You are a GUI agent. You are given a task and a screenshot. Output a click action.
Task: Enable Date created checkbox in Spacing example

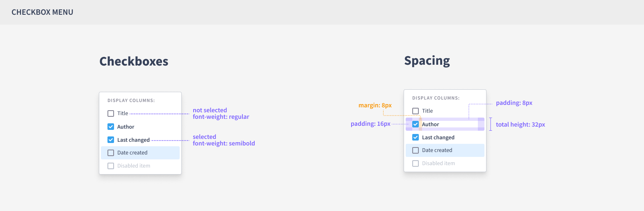(416, 150)
